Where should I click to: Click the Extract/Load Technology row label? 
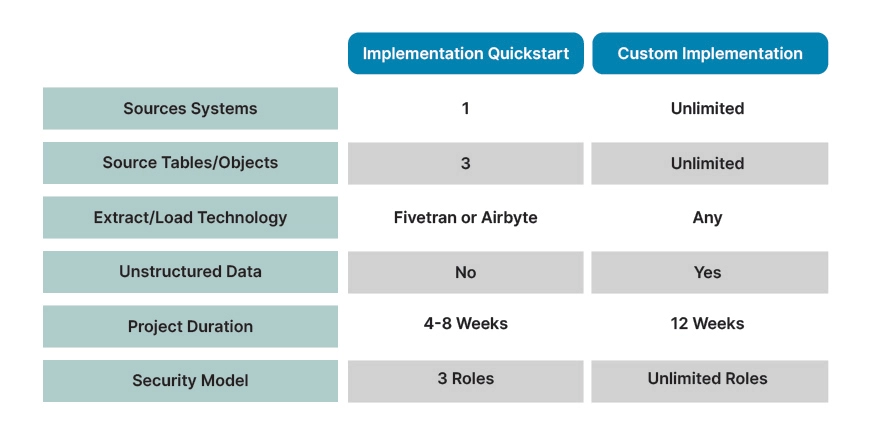[x=190, y=217]
